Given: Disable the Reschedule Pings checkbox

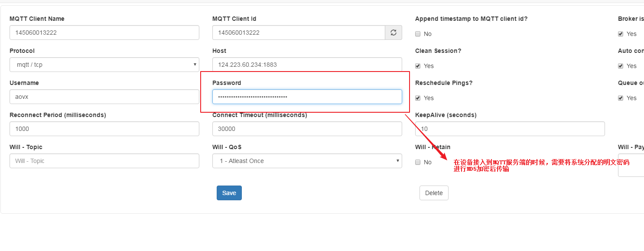Looking at the screenshot, I should (418, 98).
